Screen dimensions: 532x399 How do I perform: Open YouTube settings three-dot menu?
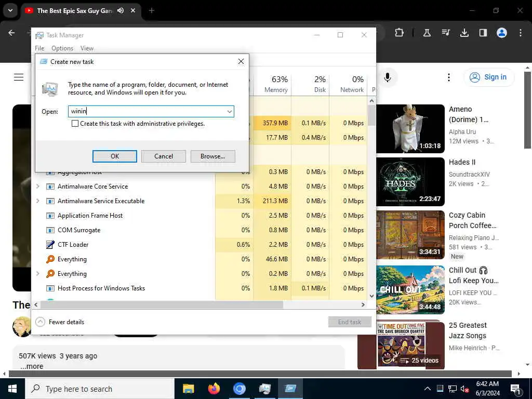coord(448,77)
